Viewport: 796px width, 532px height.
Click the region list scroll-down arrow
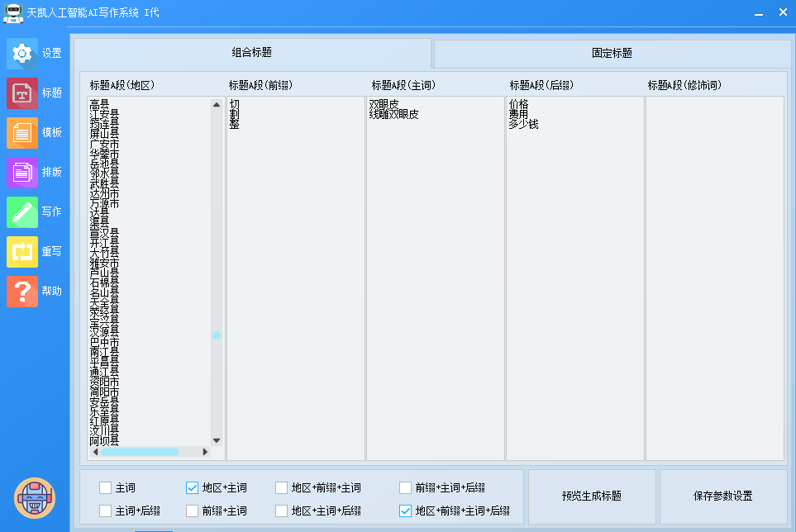click(217, 440)
